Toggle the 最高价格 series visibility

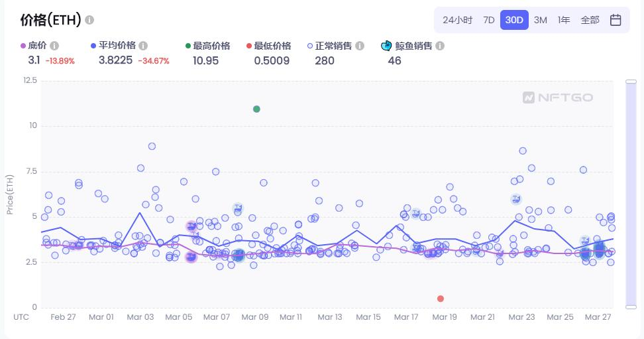208,46
